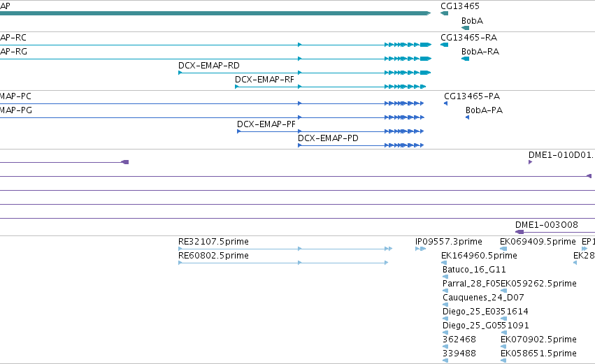Viewport: 595px width, 364px height.
Task: Click the RE60802.5prime start arrow
Action: pos(180,263)
